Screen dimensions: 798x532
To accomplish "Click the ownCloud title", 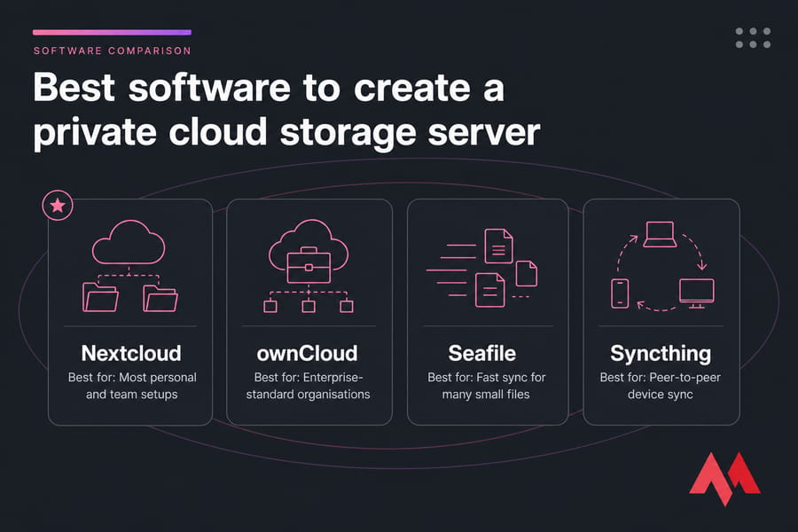I will (307, 353).
